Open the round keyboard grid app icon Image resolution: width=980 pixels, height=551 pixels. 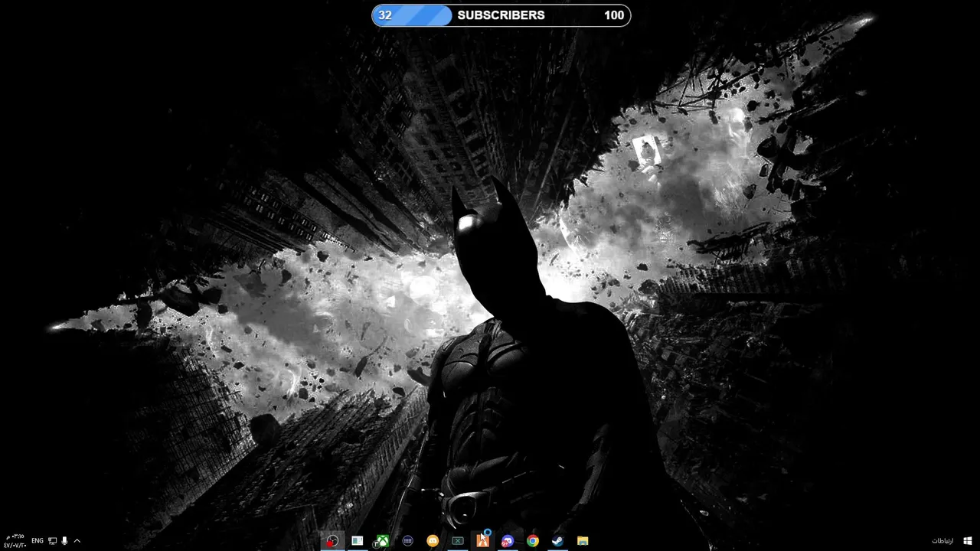(408, 541)
